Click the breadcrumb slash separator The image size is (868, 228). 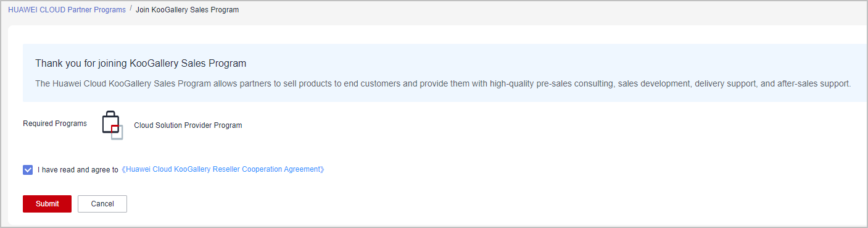click(x=131, y=10)
